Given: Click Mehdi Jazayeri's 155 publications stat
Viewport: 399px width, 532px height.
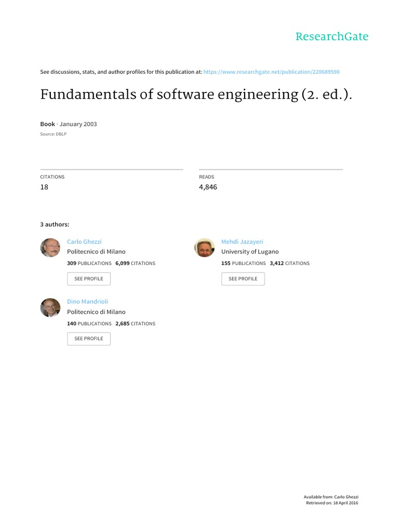Looking at the screenshot, I should point(243,263).
